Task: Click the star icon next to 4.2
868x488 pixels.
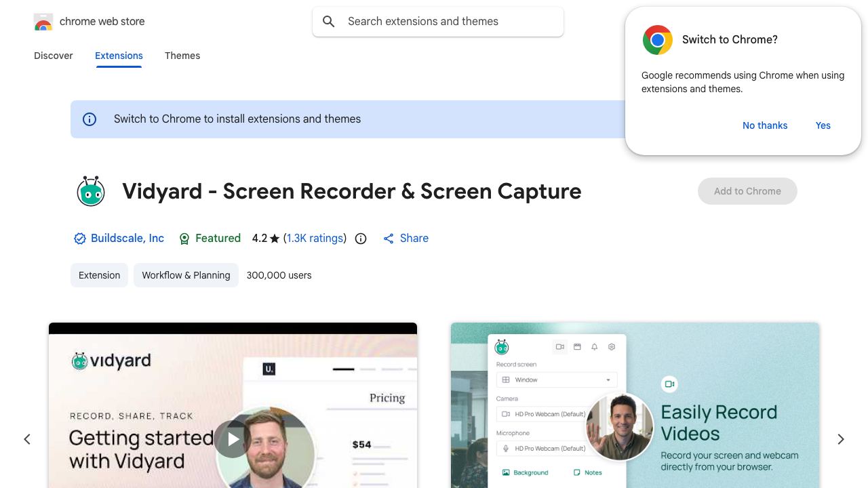Action: pyautogui.click(x=275, y=239)
